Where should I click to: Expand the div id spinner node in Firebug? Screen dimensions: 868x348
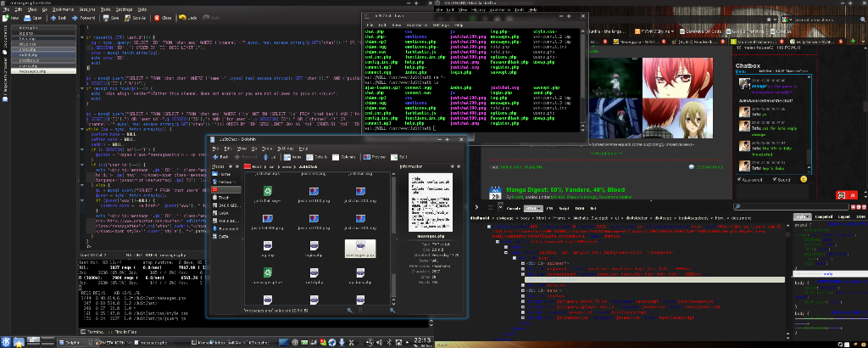click(524, 263)
